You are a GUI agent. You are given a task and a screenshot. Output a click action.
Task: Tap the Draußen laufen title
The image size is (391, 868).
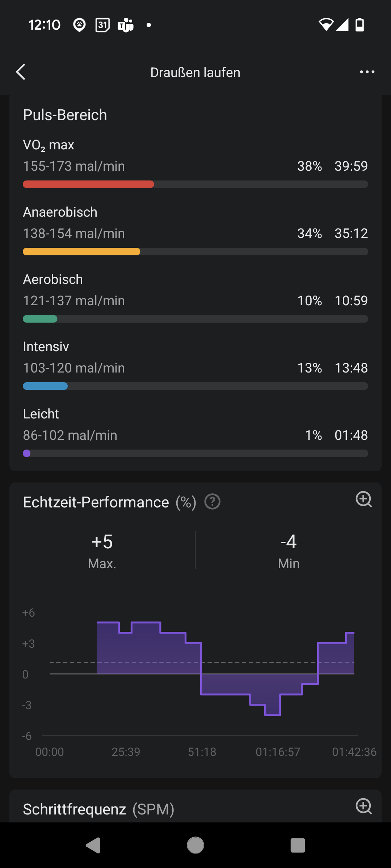tap(195, 72)
